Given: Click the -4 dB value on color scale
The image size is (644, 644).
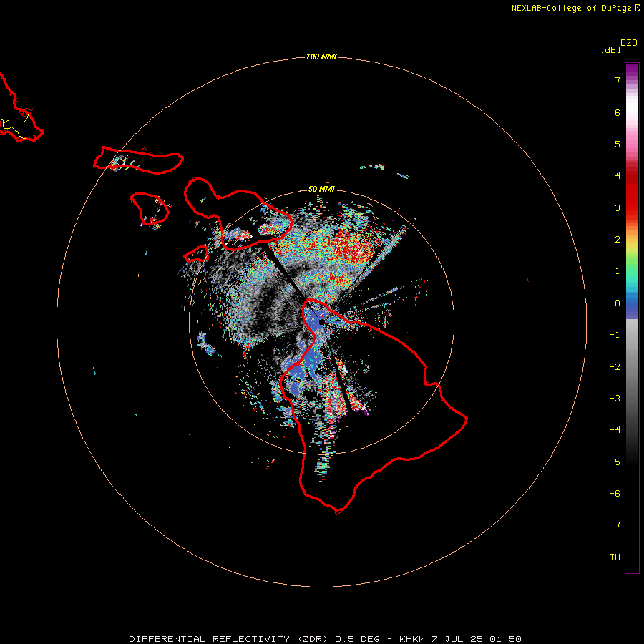Looking at the screenshot, I should 615,430.
